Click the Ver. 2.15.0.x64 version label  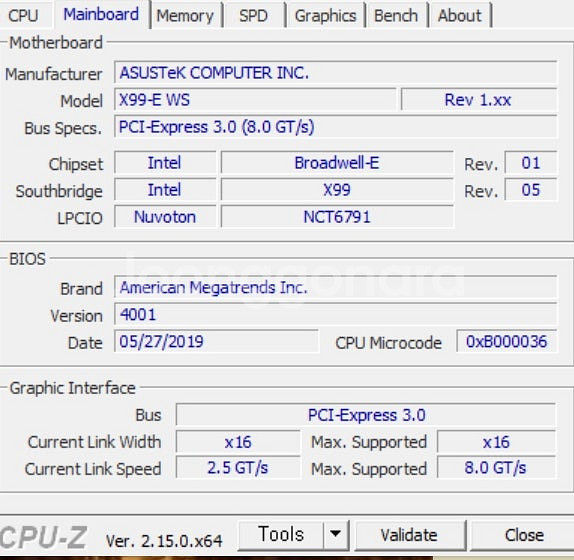click(164, 541)
